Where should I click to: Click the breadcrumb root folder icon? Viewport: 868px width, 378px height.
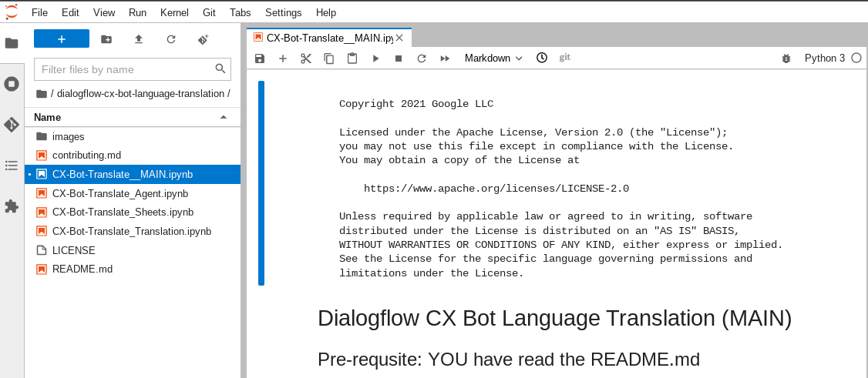point(41,94)
